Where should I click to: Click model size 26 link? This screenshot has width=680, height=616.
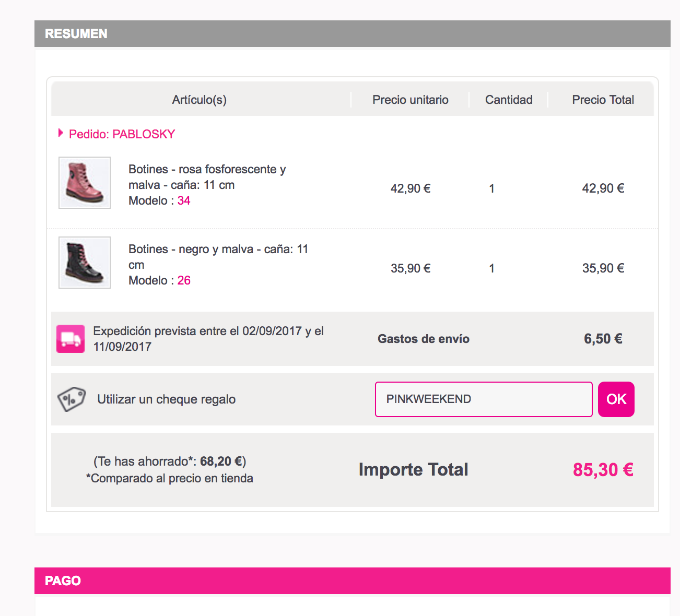click(x=184, y=280)
